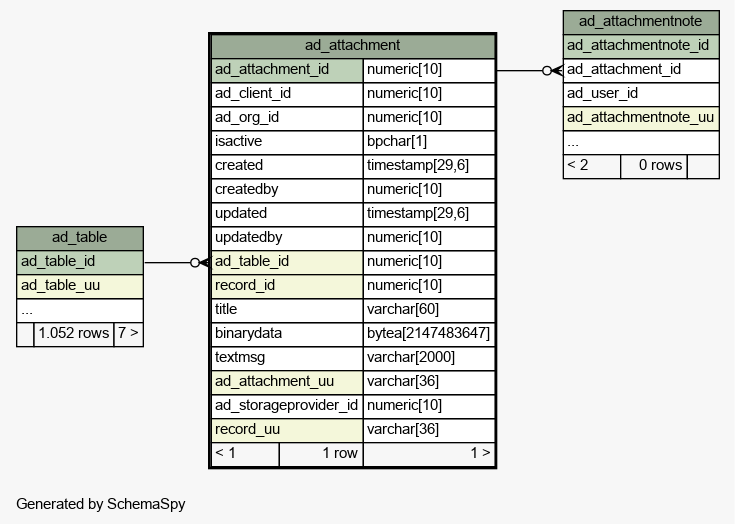Select ad_table_id in the ad_table box

coord(80,262)
